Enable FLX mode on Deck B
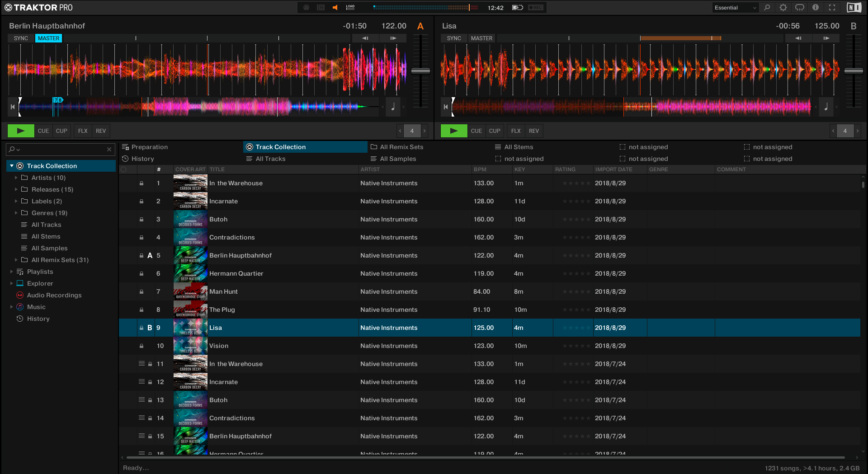The height and width of the screenshot is (474, 868). [516, 131]
